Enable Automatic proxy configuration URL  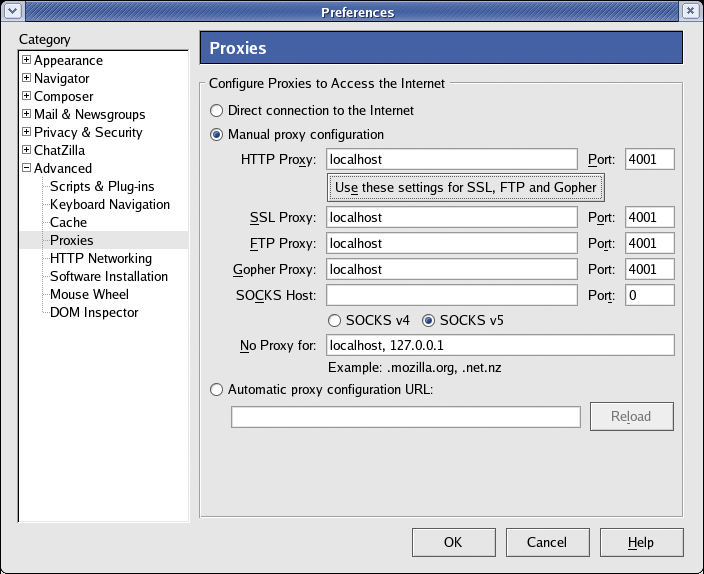coord(216,389)
